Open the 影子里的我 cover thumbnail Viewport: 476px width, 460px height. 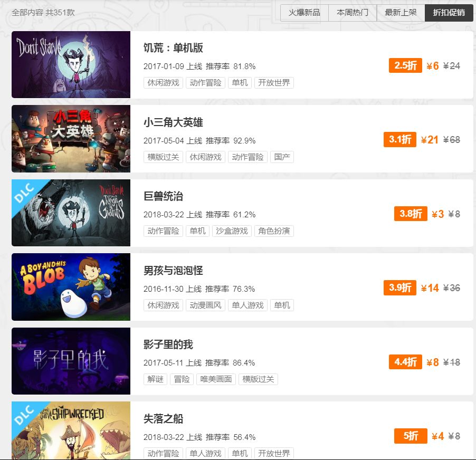point(71,361)
